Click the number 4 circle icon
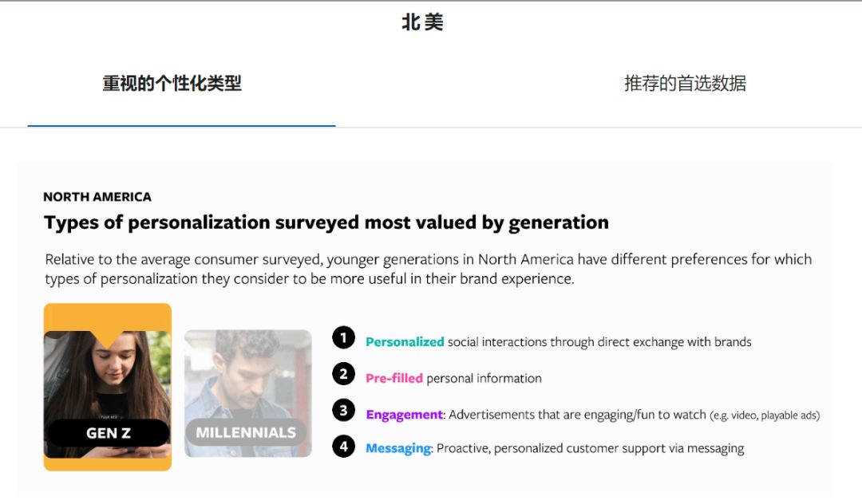Image resolution: width=862 pixels, height=504 pixels. pyautogui.click(x=343, y=447)
